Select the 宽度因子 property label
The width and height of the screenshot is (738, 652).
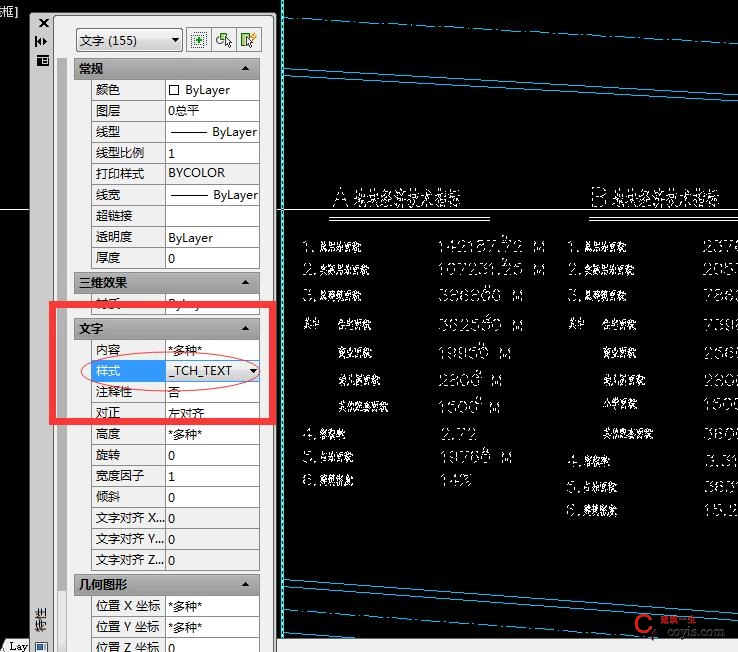coord(128,476)
